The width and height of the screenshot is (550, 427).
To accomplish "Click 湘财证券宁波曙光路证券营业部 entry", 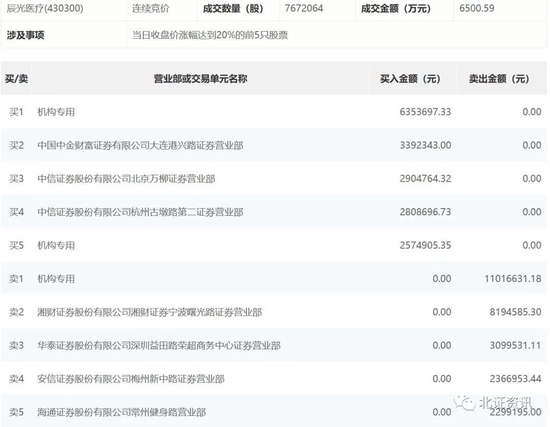I will [x=150, y=312].
